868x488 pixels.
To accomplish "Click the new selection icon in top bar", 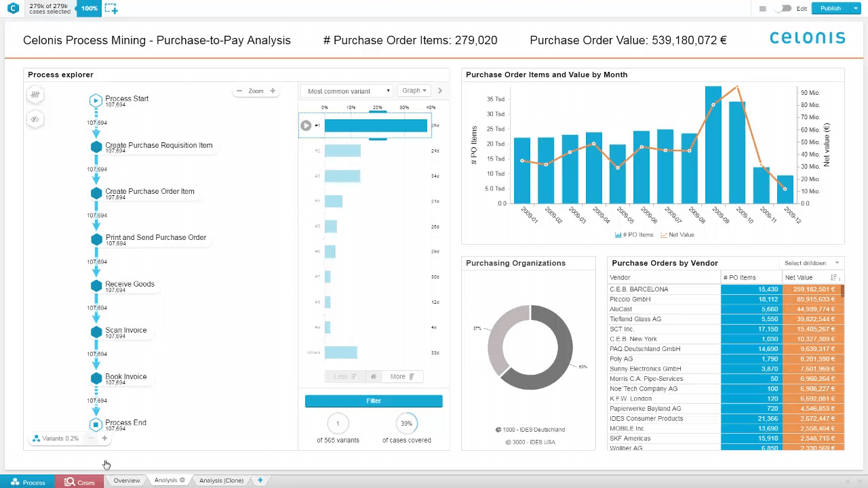I will (111, 9).
